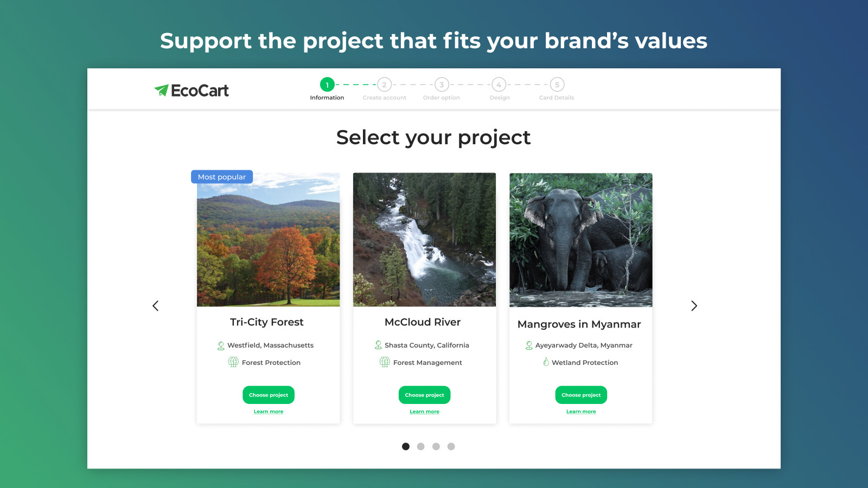Click the Mangroves in Myanmar elephant photo

click(581, 240)
